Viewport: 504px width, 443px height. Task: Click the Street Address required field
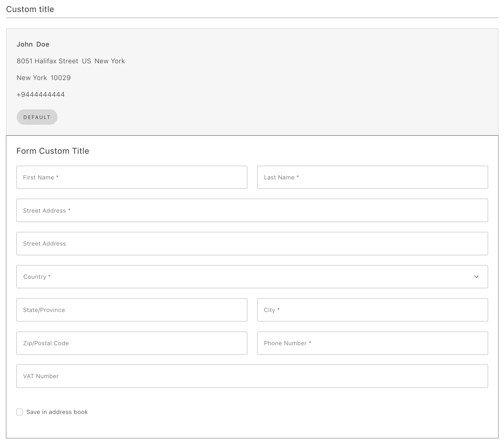252,210
